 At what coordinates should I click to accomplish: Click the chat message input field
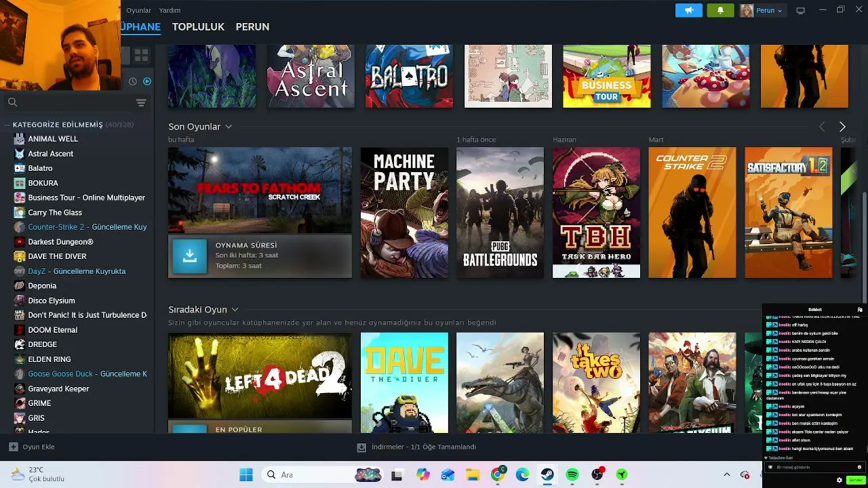(x=814, y=467)
